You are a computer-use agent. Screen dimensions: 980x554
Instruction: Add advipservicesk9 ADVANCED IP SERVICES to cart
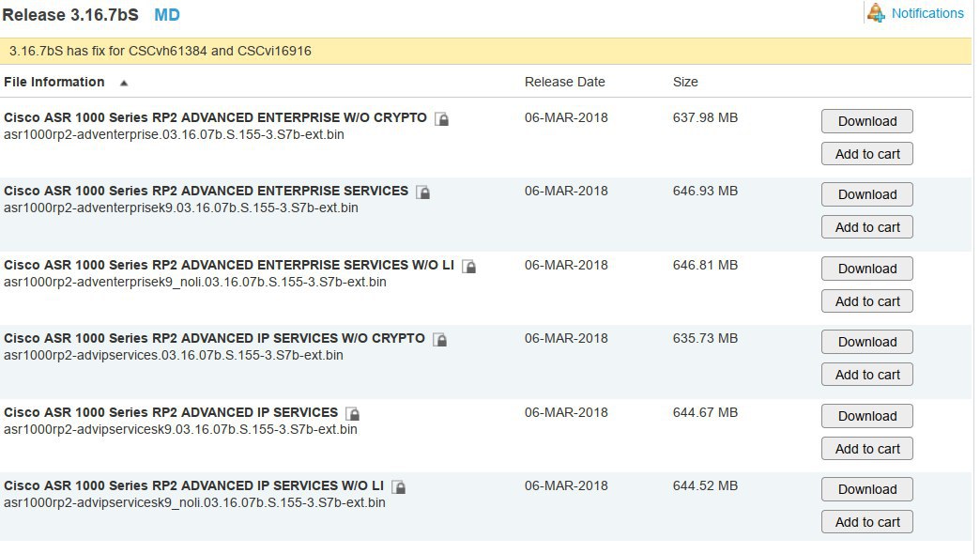(866, 449)
